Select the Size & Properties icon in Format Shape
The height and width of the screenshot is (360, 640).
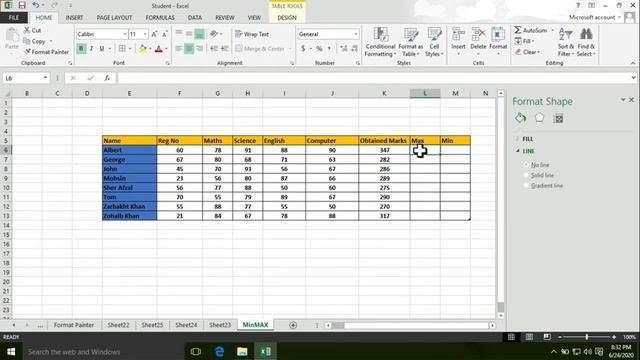558,118
